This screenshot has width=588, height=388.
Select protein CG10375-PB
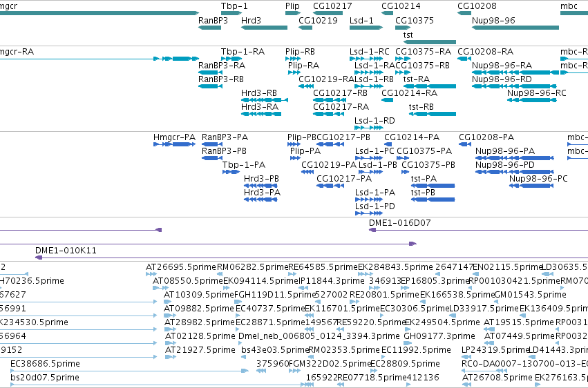coord(405,172)
